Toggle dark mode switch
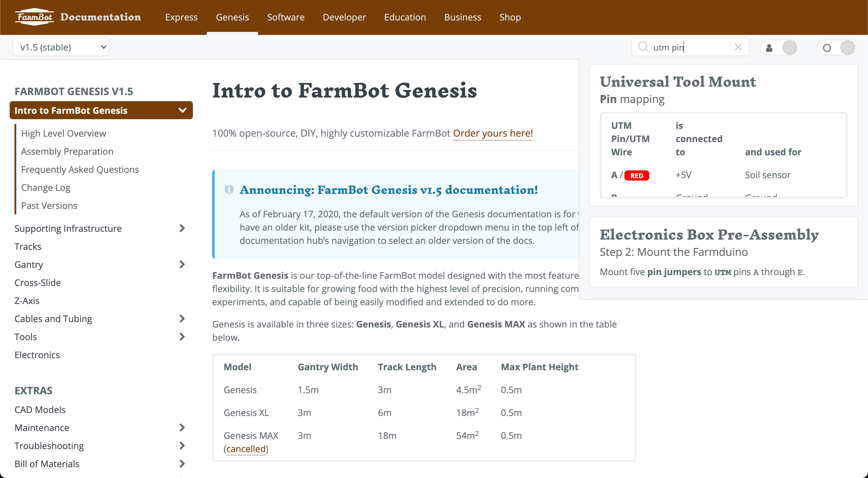Screen dimensions: 868x478 [x=848, y=48]
